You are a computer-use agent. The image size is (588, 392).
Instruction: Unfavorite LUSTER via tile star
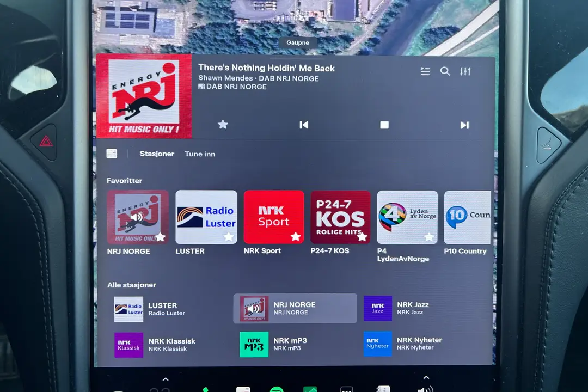pos(228,237)
